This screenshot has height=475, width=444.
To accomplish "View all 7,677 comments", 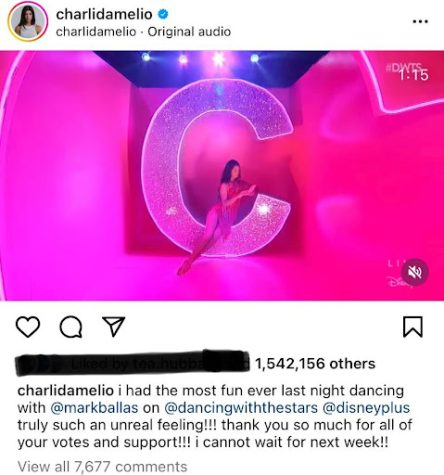I will click(102, 467).
